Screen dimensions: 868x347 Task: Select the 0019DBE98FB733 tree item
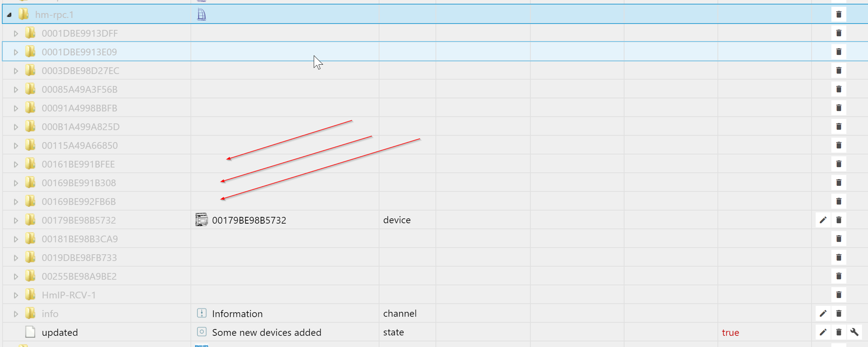tap(79, 258)
